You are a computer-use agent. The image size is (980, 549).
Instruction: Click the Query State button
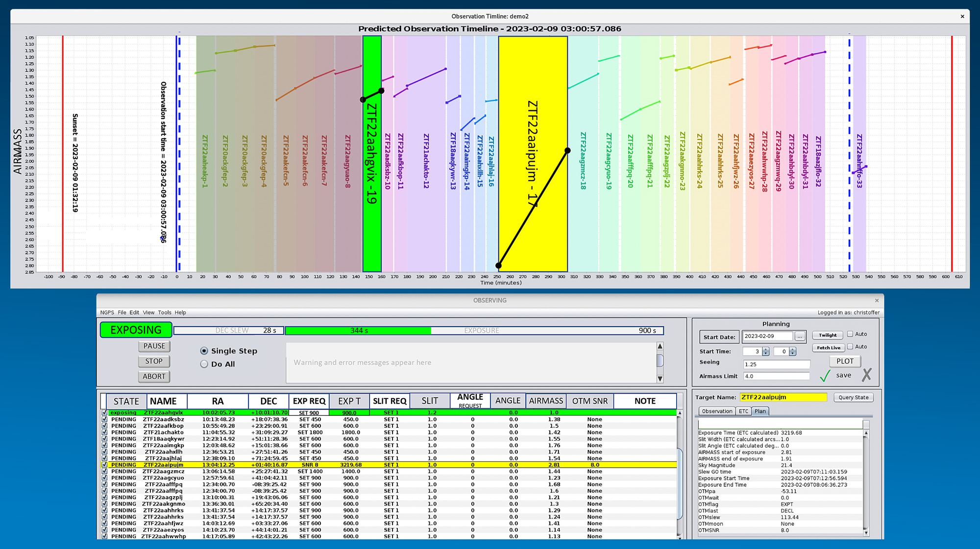(853, 397)
